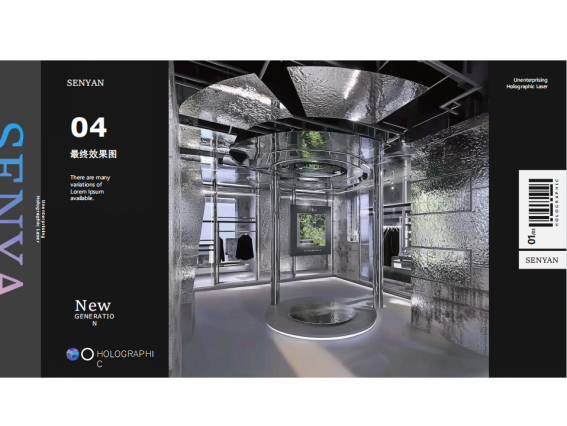Select the 最终效果图 heading text
The height and width of the screenshot is (426, 567).
click(93, 154)
